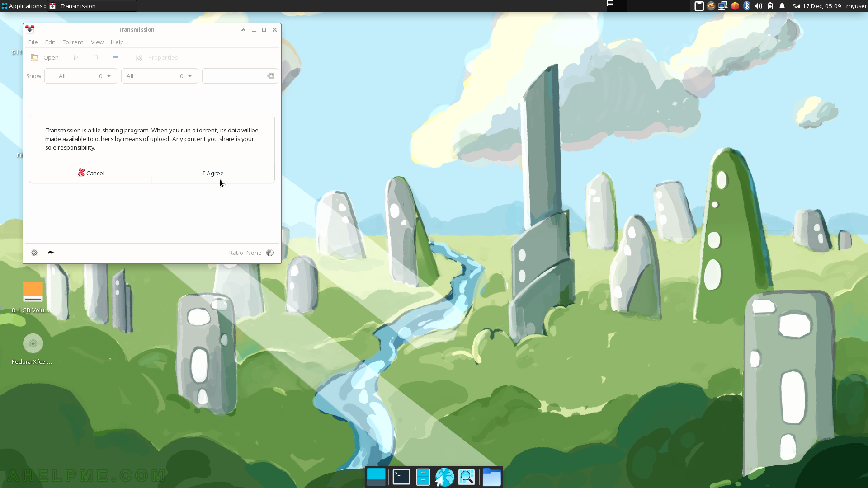Open the battery power manager icon
This screenshot has width=868, height=488.
[770, 6]
